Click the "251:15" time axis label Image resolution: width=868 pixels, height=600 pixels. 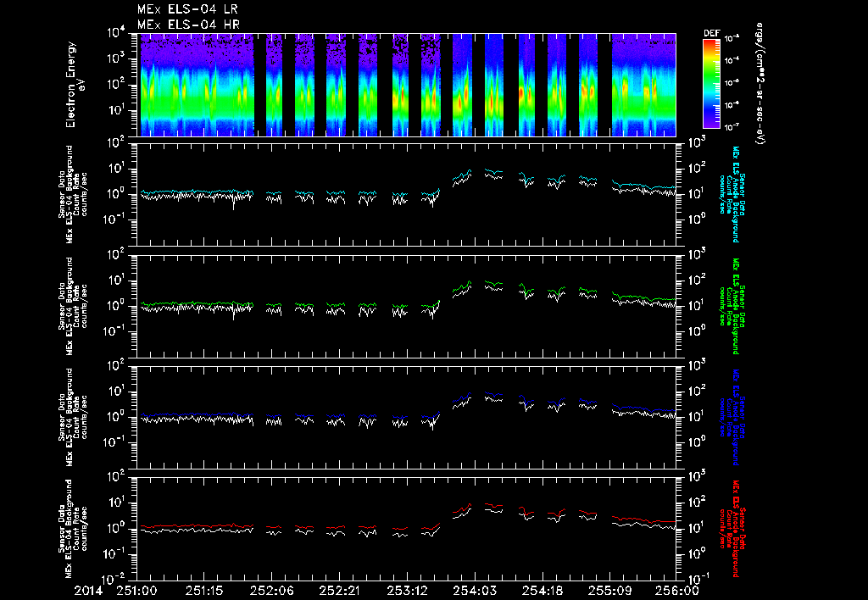pos(204,591)
